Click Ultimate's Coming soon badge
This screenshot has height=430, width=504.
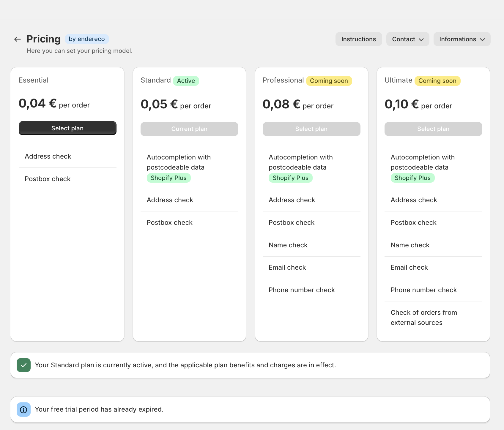tap(437, 81)
